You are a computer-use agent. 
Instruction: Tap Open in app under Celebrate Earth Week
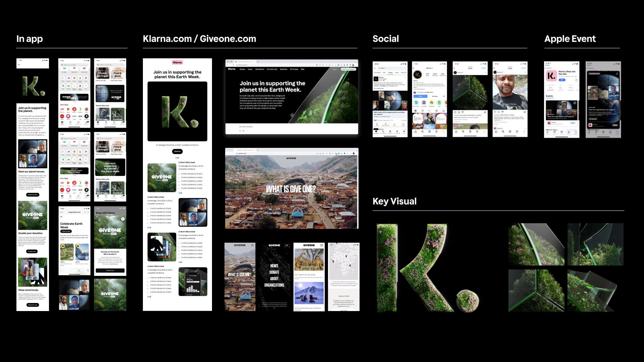[66, 231]
